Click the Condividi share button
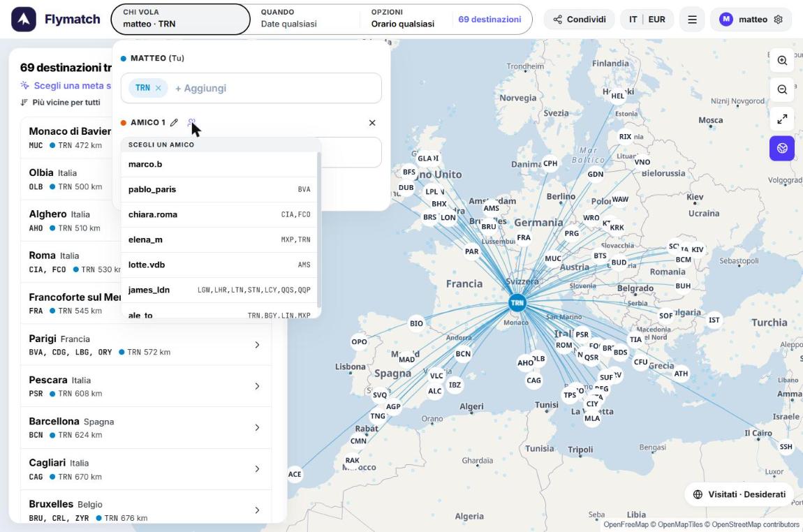803x532 pixels. pos(579,20)
